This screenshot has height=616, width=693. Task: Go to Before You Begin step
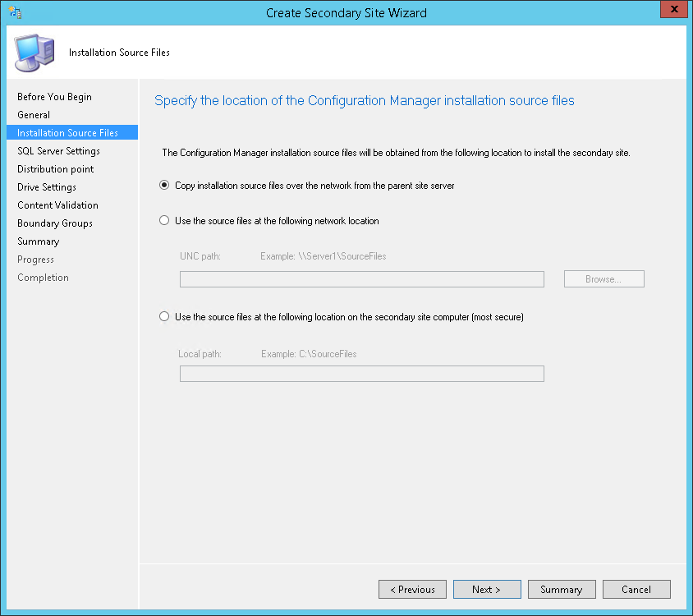(x=54, y=97)
